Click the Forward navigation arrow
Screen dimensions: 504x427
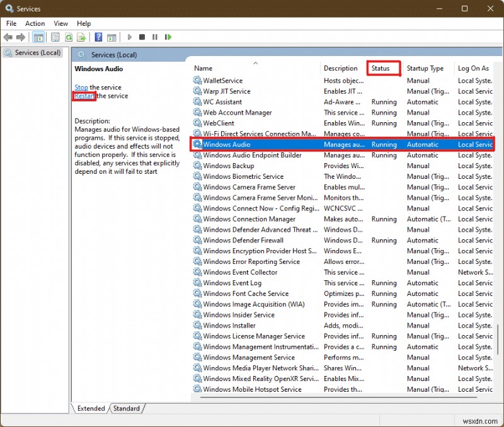pos(20,37)
